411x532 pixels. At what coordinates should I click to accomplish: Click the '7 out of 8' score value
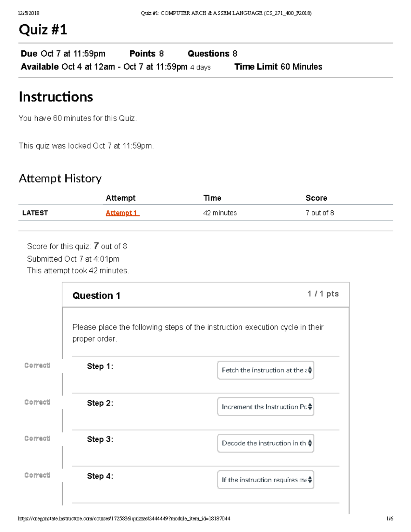tap(319, 213)
